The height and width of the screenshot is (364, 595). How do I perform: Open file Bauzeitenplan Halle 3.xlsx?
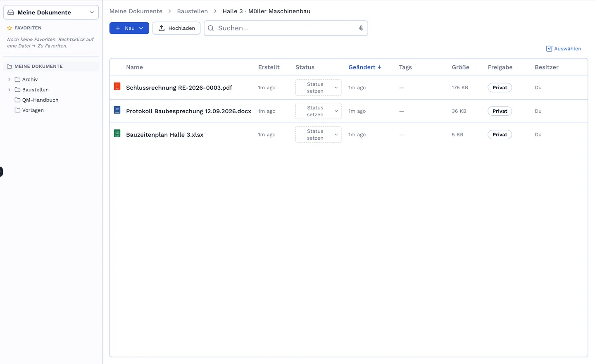(x=164, y=135)
